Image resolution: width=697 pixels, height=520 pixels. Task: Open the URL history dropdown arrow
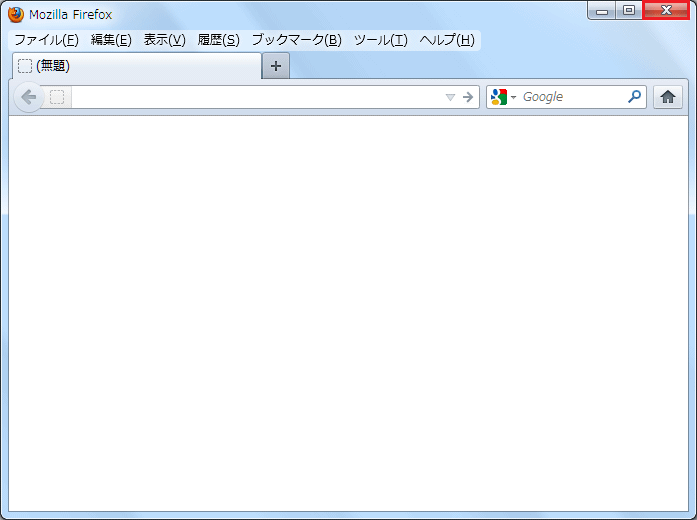tap(450, 97)
